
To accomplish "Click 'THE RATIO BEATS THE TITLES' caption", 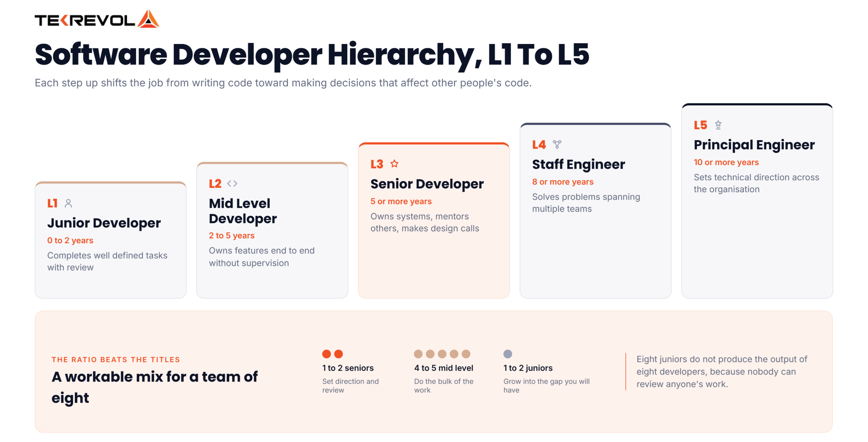I will 116,359.
